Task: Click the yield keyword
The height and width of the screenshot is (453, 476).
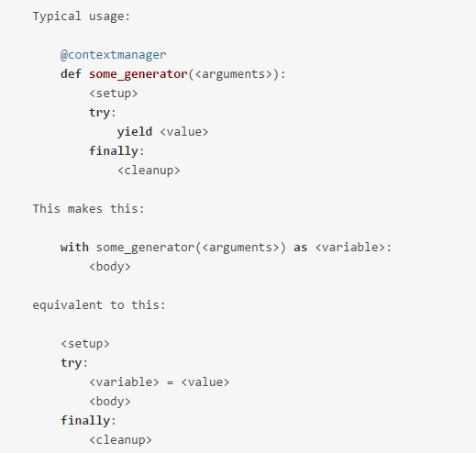Action: pyautogui.click(x=135, y=132)
